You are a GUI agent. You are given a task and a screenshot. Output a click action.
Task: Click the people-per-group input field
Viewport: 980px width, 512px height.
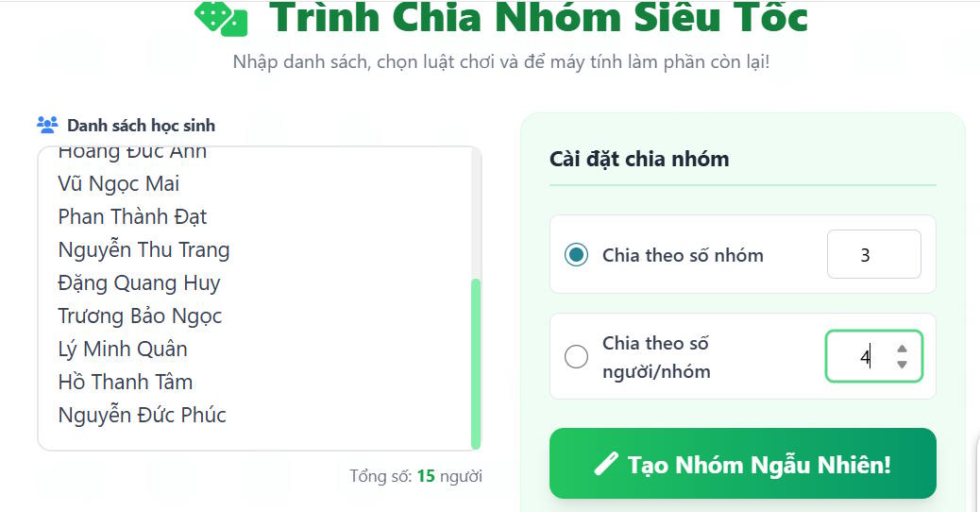(x=859, y=356)
